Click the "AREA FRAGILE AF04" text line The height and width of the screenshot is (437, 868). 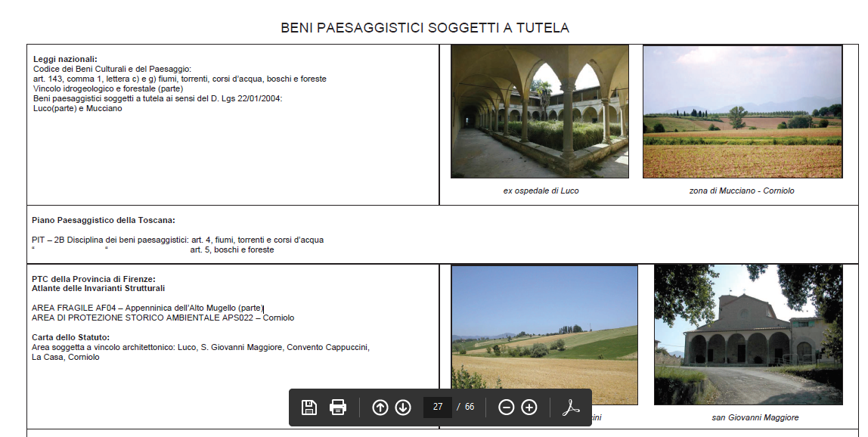tap(147, 308)
